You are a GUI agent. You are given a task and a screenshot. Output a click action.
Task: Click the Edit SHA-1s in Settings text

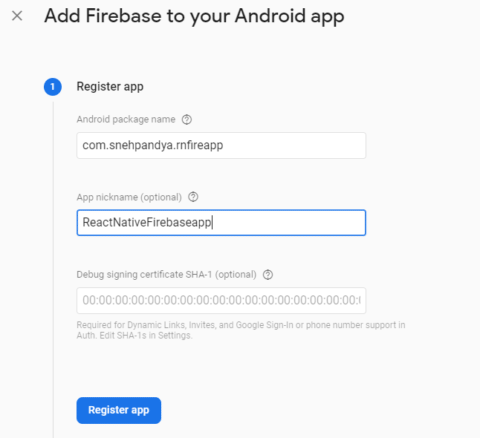coord(146,335)
